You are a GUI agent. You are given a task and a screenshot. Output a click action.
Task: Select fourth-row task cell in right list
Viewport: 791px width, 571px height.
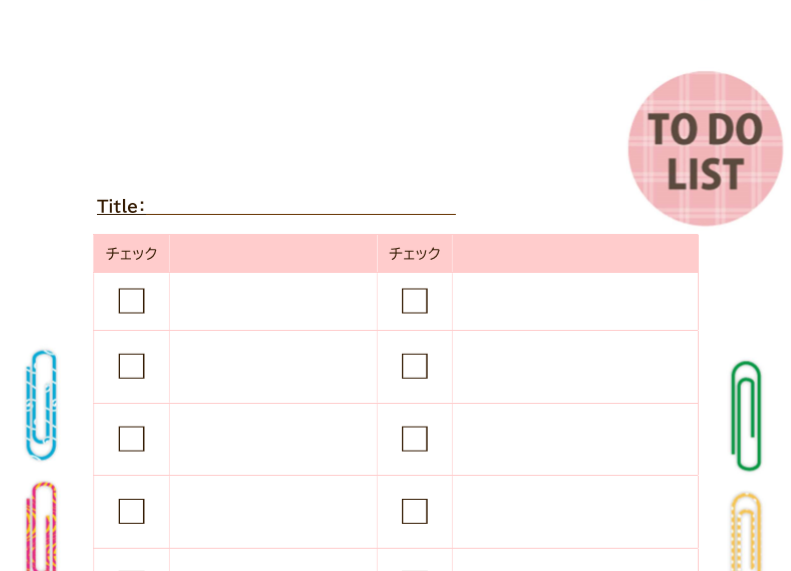click(575, 511)
